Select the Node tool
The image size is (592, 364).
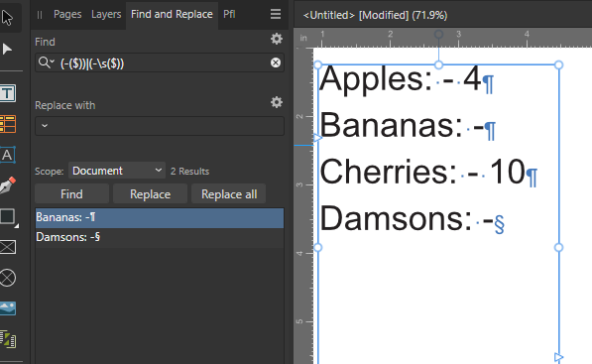click(7, 49)
